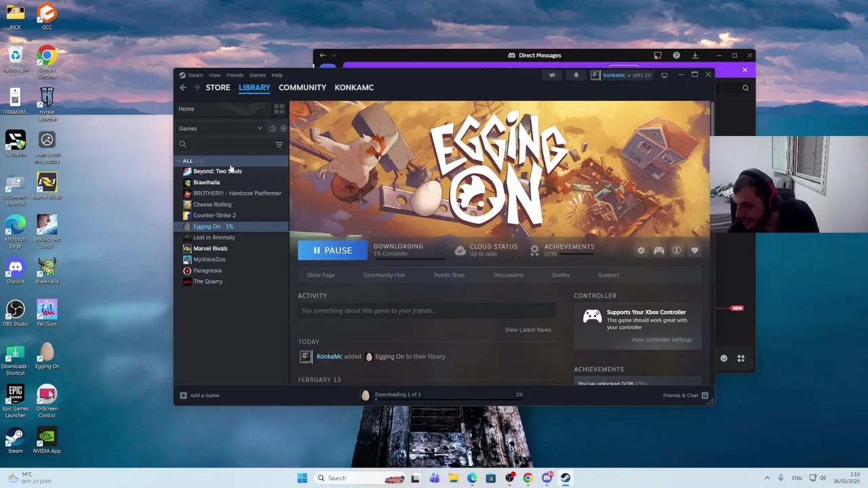The image size is (868, 488).
Task: Open Friends & Chat window
Action: tap(685, 395)
